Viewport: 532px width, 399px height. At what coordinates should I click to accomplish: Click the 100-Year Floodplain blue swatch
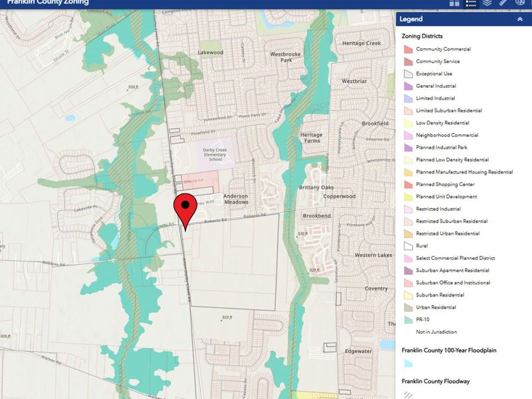click(x=408, y=364)
